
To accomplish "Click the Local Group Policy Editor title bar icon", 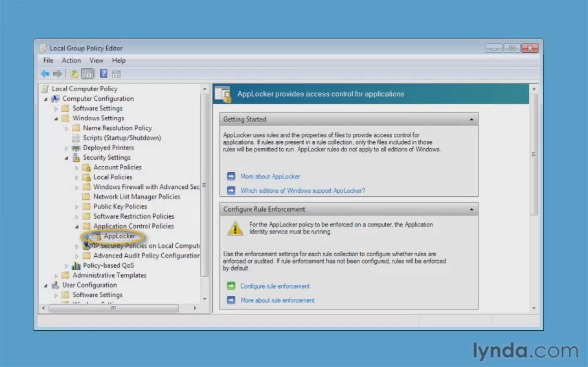I will (43, 48).
